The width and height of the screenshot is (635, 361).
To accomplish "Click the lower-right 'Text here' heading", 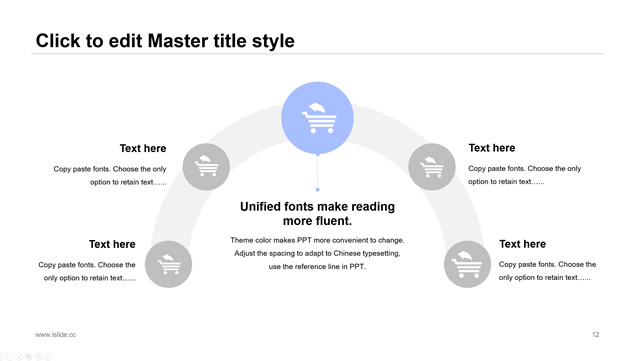I will pyautogui.click(x=522, y=244).
